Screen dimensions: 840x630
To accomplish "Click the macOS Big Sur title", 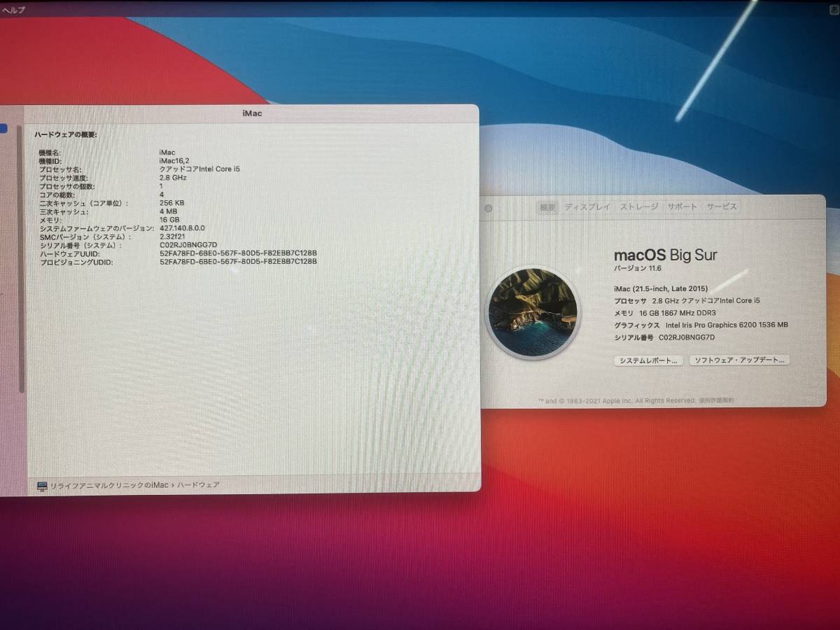I will tap(665, 255).
